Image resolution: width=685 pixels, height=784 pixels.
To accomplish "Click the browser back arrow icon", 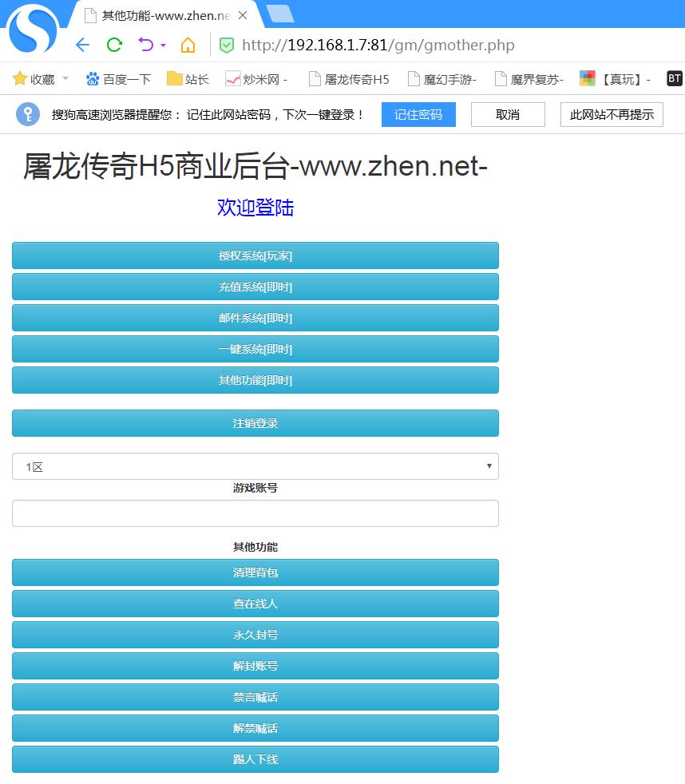I will [82, 45].
